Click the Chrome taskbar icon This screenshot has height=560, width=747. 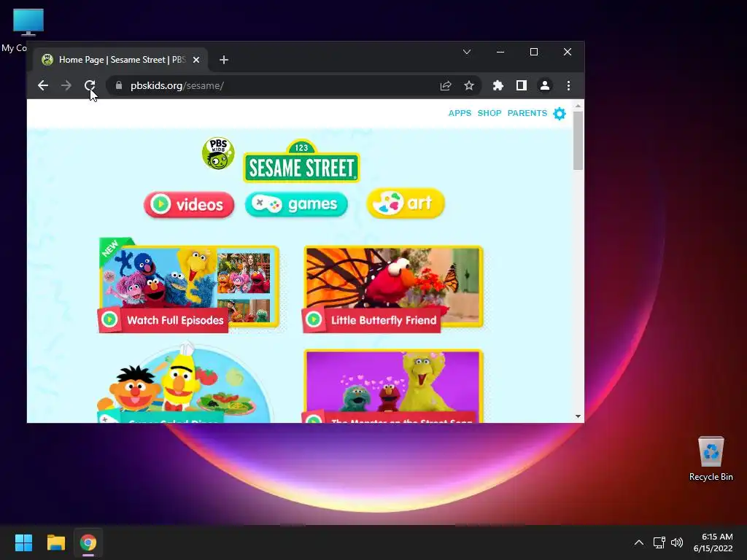point(88,542)
